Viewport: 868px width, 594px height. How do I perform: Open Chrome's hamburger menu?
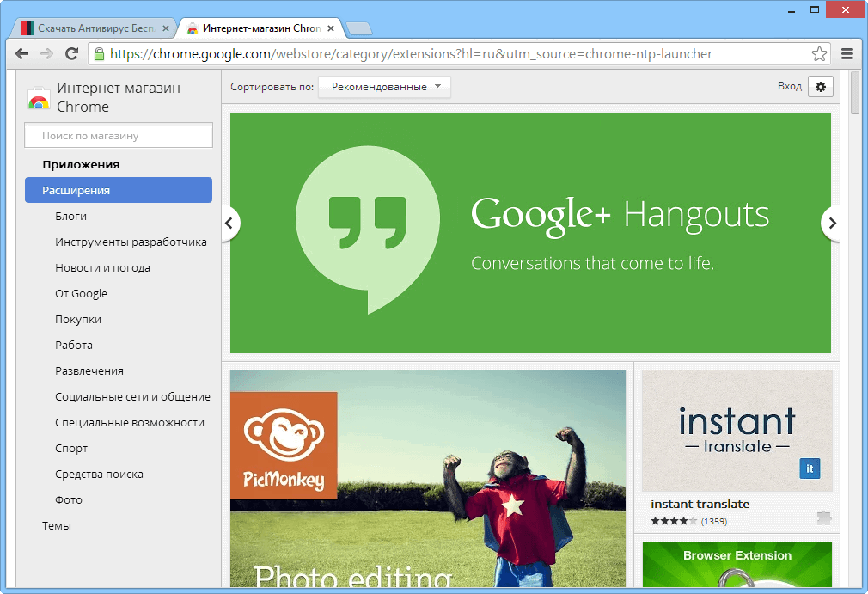pyautogui.click(x=847, y=53)
